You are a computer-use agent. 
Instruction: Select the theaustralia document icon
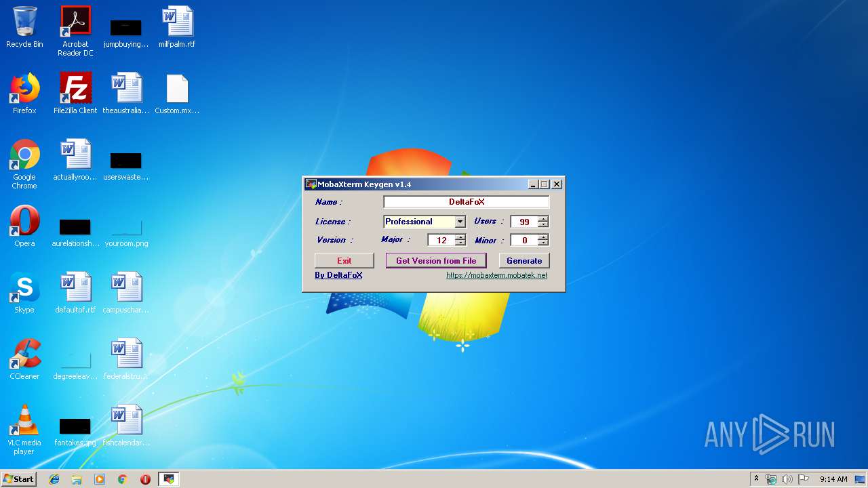[x=126, y=94]
